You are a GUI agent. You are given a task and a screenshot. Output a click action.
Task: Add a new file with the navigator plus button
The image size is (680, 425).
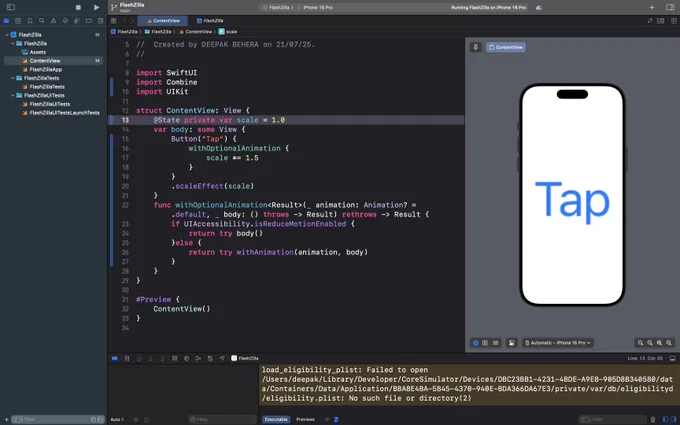tap(6, 419)
